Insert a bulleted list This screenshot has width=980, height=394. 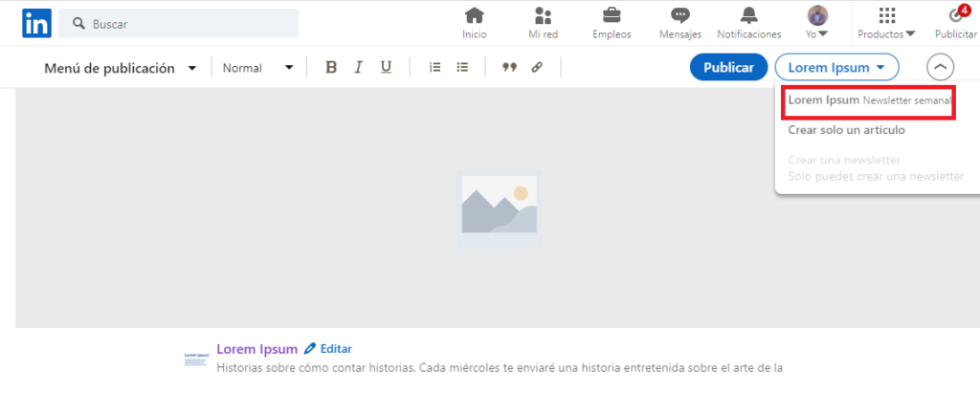point(462,68)
